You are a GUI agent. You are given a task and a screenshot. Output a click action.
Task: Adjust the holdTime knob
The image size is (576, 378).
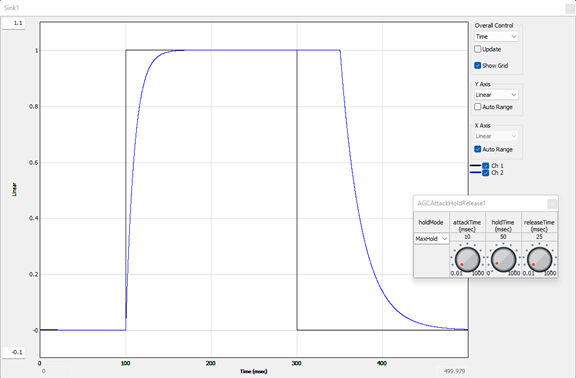[x=503, y=260]
